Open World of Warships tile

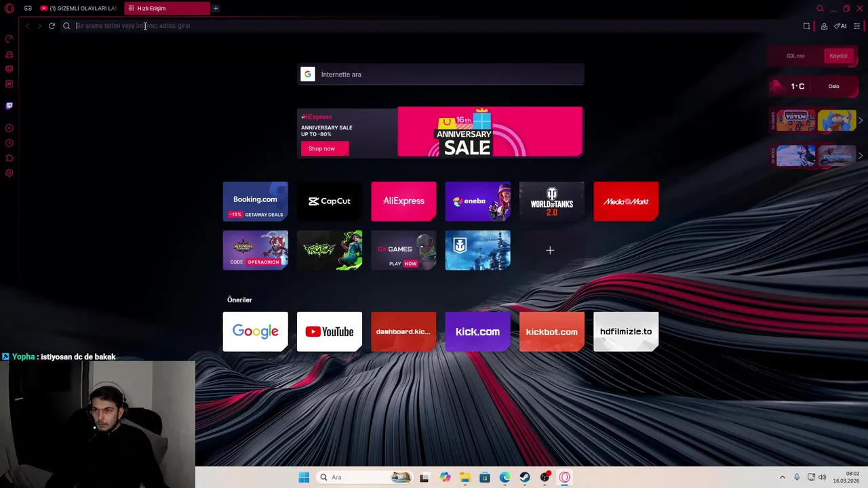click(x=477, y=250)
